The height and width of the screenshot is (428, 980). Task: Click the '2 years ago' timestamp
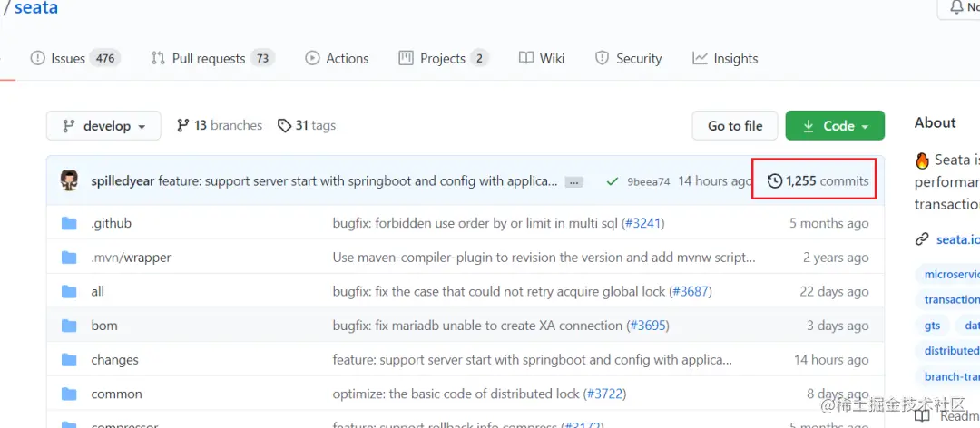[836, 258]
